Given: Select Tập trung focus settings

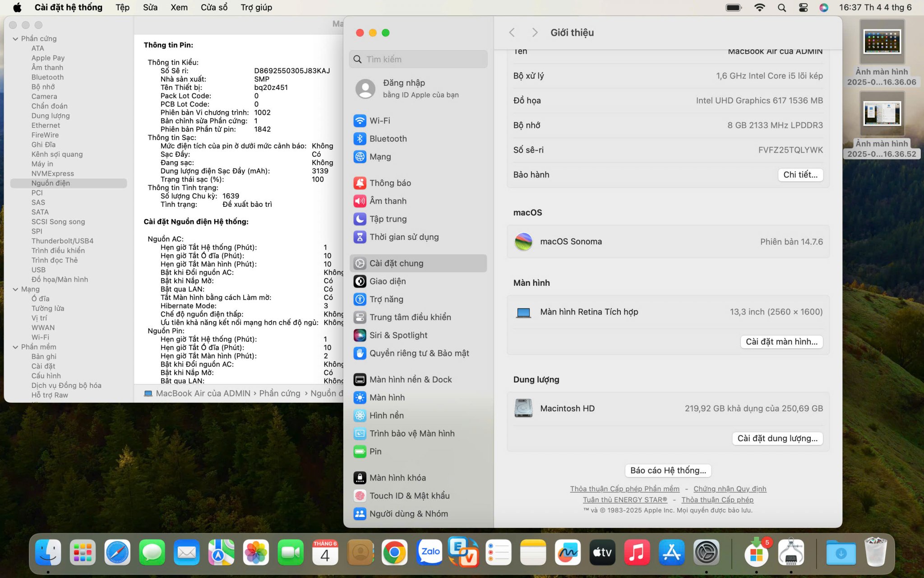Looking at the screenshot, I should click(x=418, y=219).
